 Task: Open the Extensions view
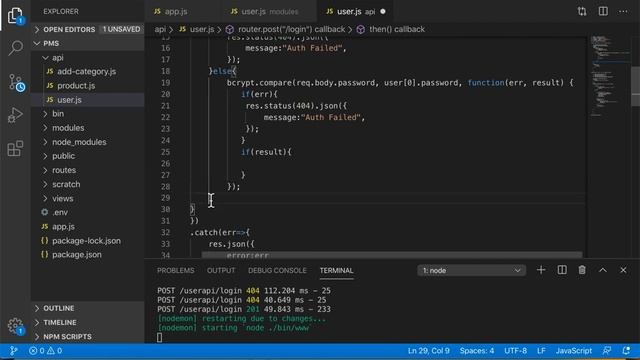tap(15, 149)
